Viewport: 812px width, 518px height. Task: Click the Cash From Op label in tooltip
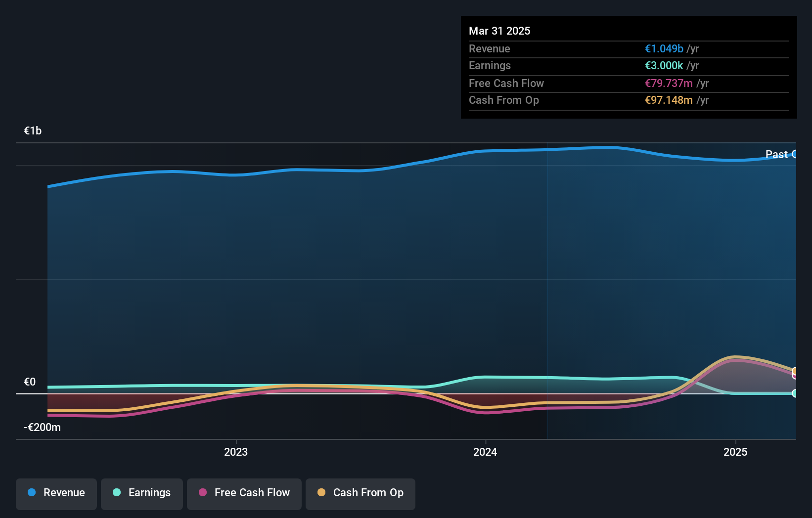tap(504, 100)
